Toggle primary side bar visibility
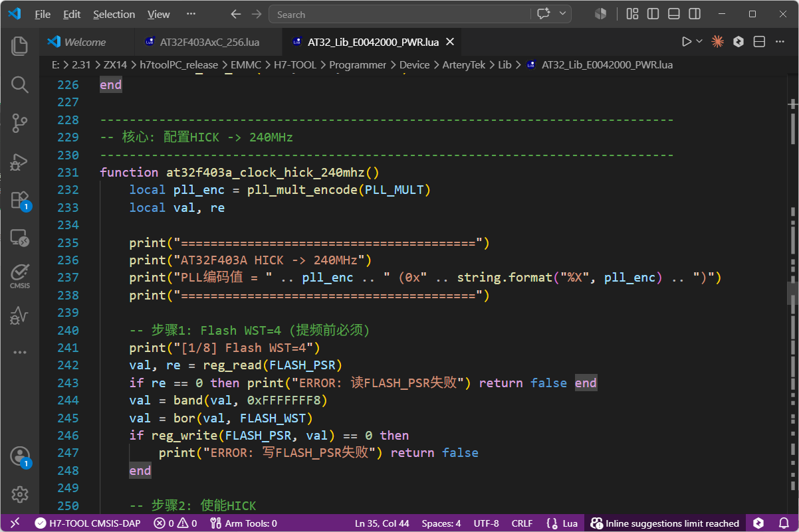Viewport: 799px width, 532px height. tap(653, 14)
